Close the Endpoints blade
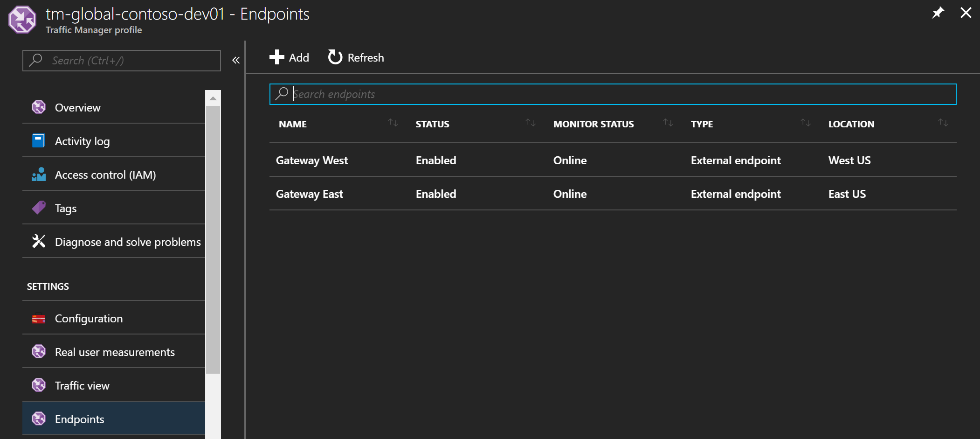Image resolution: width=980 pixels, height=439 pixels. pos(966,13)
